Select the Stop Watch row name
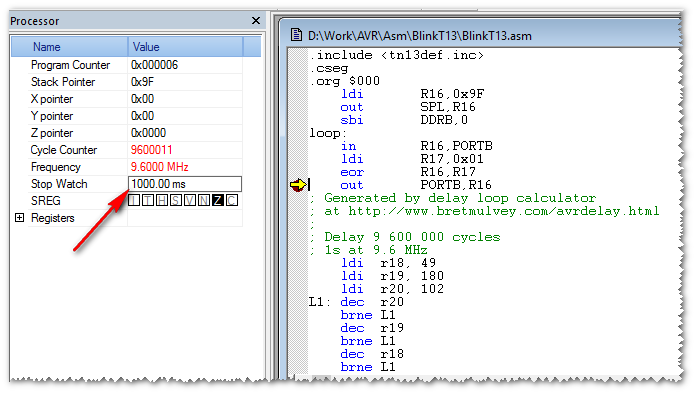 [x=59, y=184]
